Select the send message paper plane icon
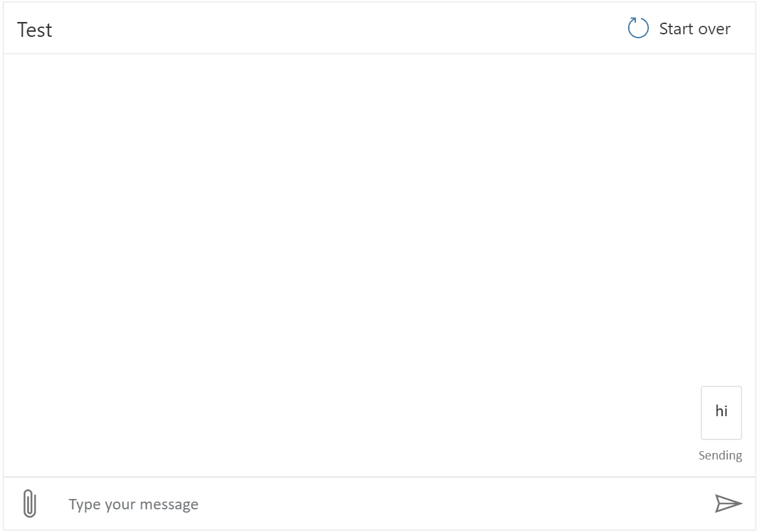The image size is (759, 532). point(728,503)
